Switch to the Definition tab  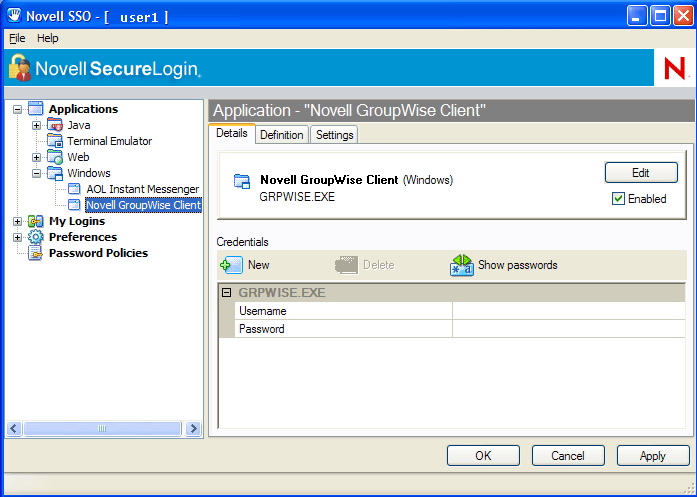pyautogui.click(x=282, y=135)
